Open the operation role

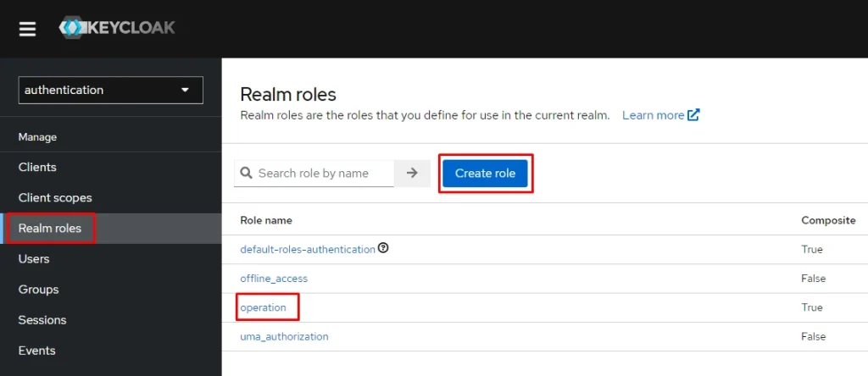click(x=264, y=307)
